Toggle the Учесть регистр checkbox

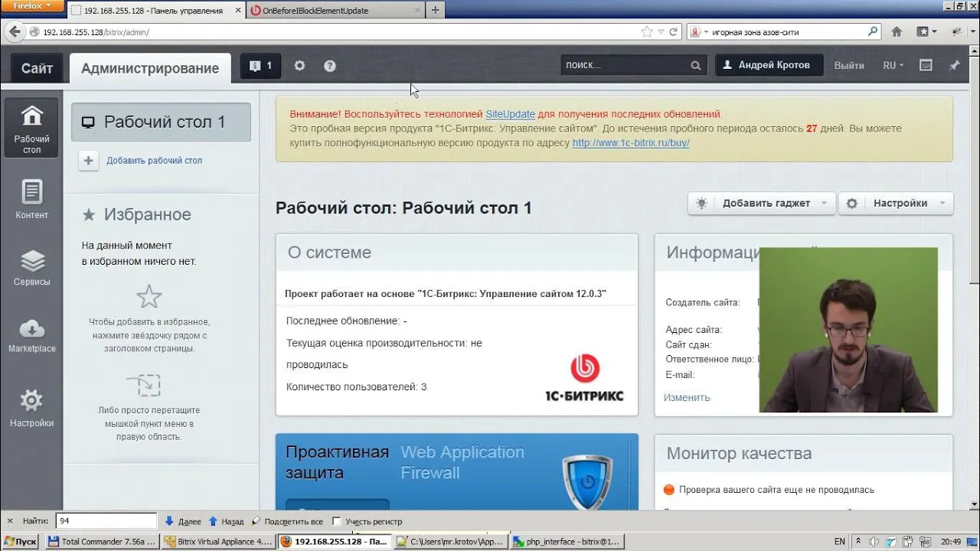[337, 521]
